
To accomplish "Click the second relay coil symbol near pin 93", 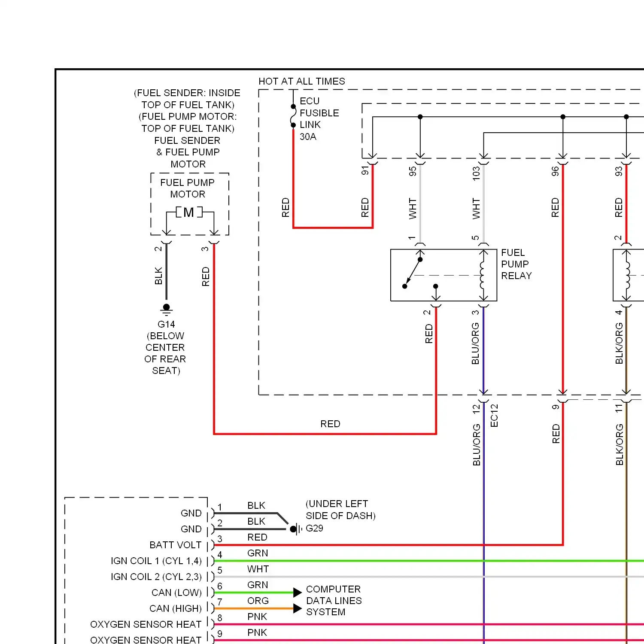I will 627,275.
